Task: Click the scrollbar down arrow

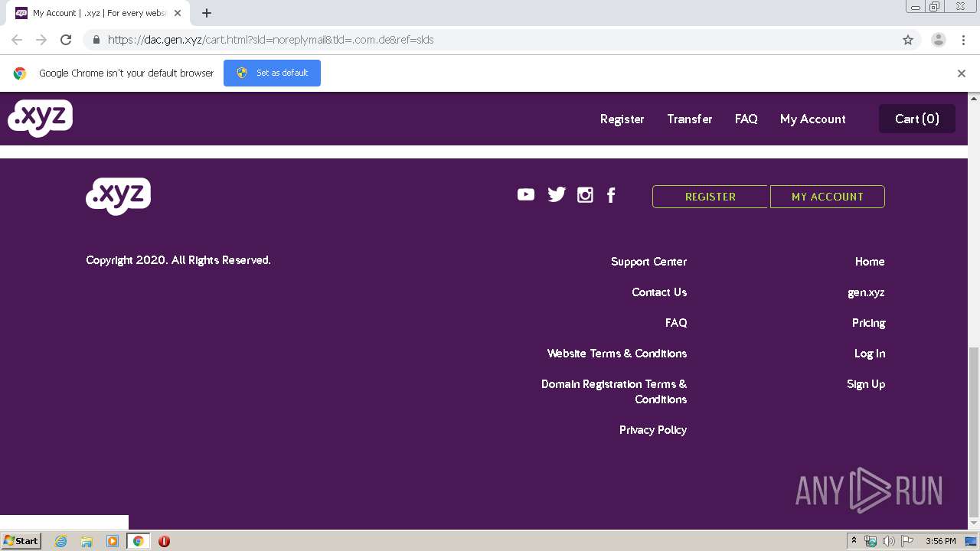Action: 974,524
